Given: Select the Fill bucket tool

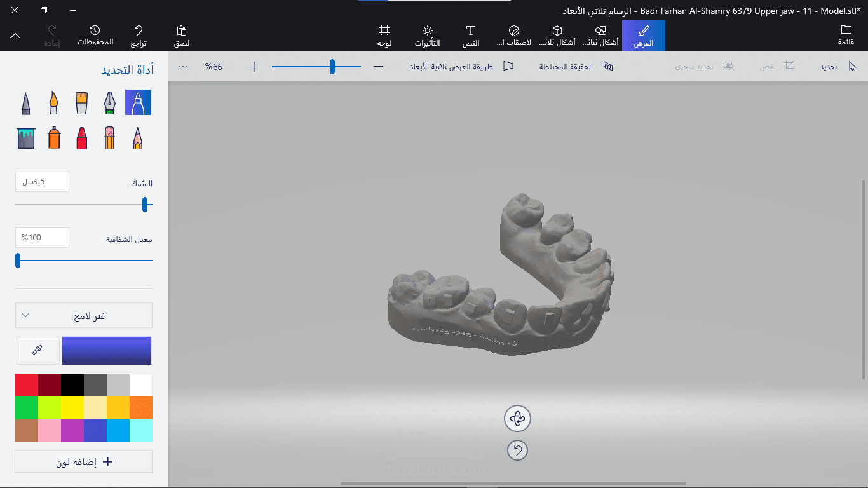Looking at the screenshot, I should tap(26, 137).
